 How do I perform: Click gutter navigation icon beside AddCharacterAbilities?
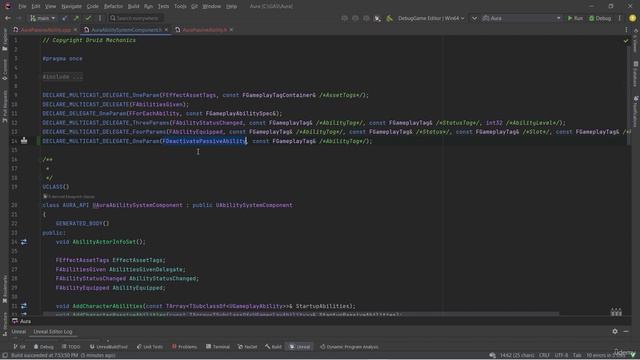24,306
